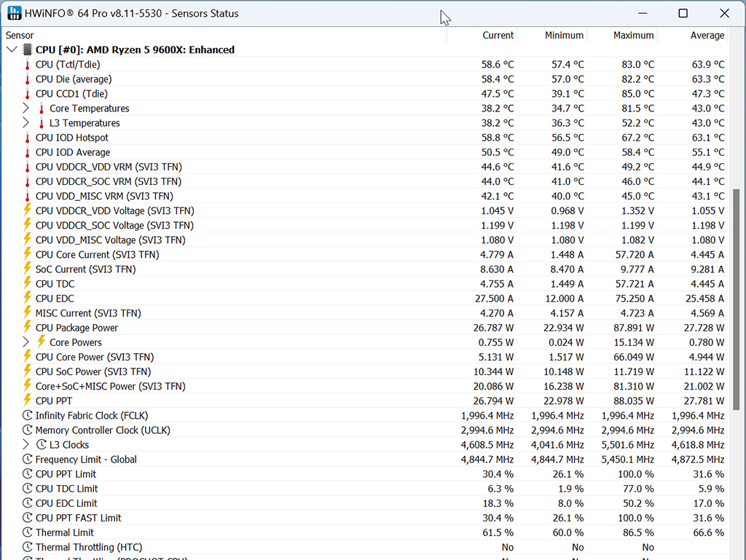
Task: Click lightning icon of CPU VDDCR_VDD Voltage
Action: [x=28, y=210]
